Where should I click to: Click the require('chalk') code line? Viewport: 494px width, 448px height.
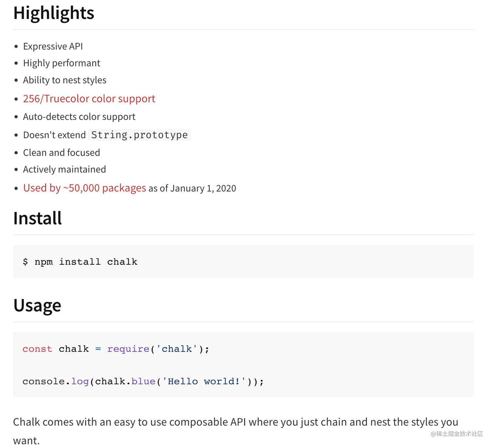116,349
